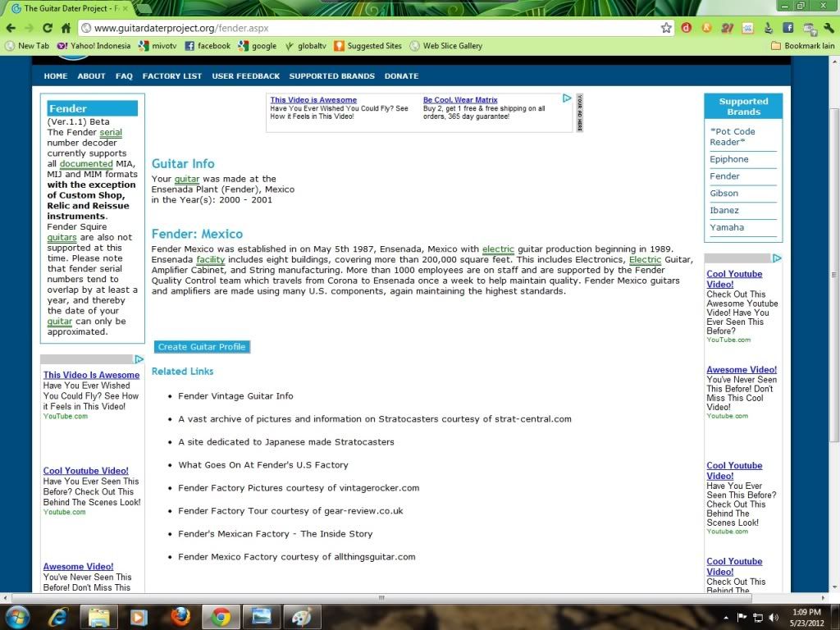
Task: Click the 'serial' link in the Fender sidebar
Action: (x=111, y=132)
